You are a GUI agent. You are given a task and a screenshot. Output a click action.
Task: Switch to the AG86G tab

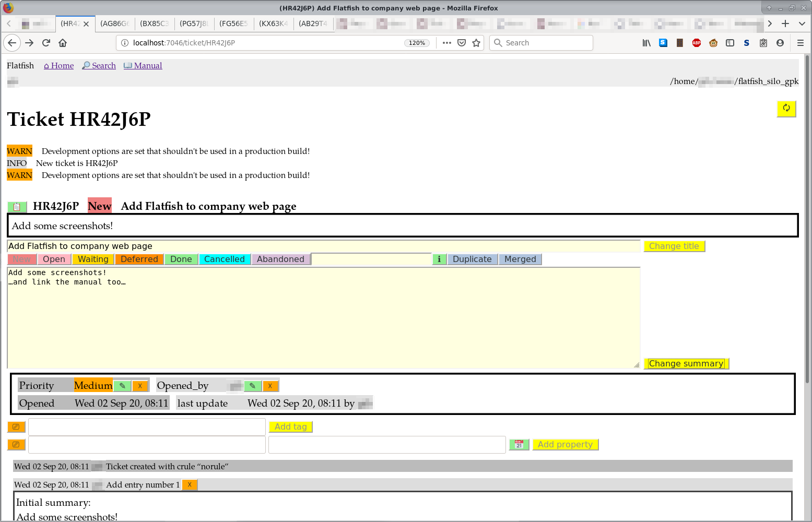tap(114, 23)
